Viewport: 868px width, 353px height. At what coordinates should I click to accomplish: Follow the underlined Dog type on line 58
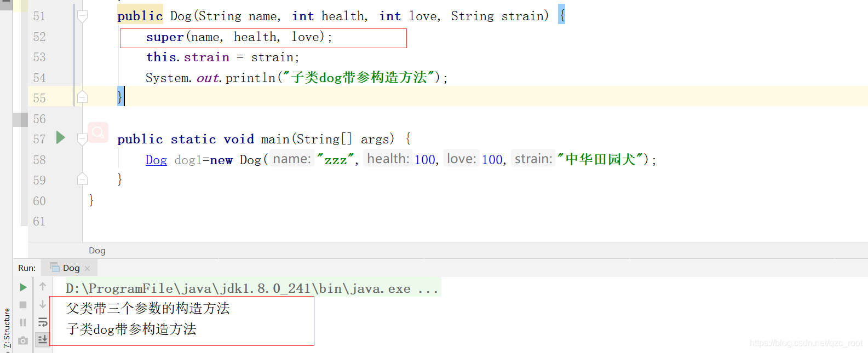[156, 160]
